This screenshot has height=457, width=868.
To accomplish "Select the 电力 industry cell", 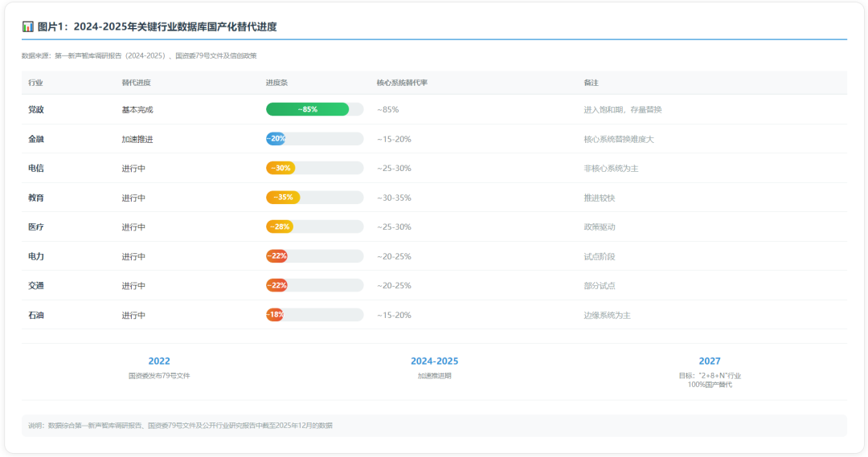I will pyautogui.click(x=36, y=256).
